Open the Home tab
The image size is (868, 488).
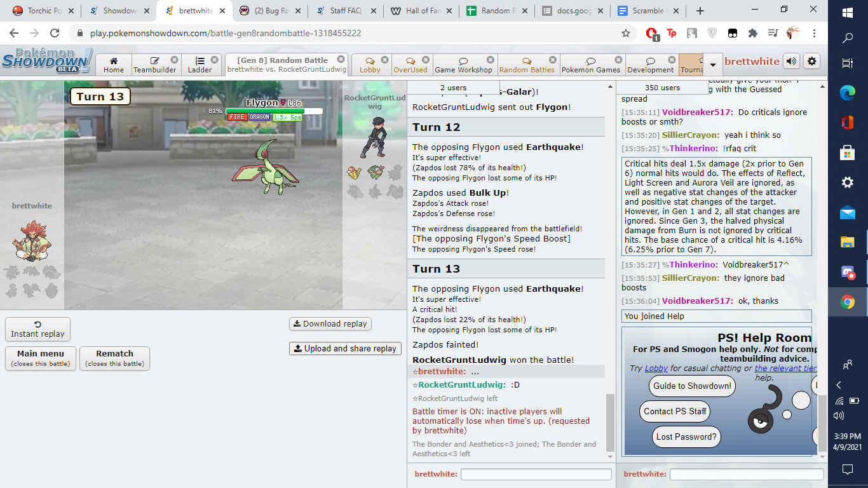(x=114, y=65)
